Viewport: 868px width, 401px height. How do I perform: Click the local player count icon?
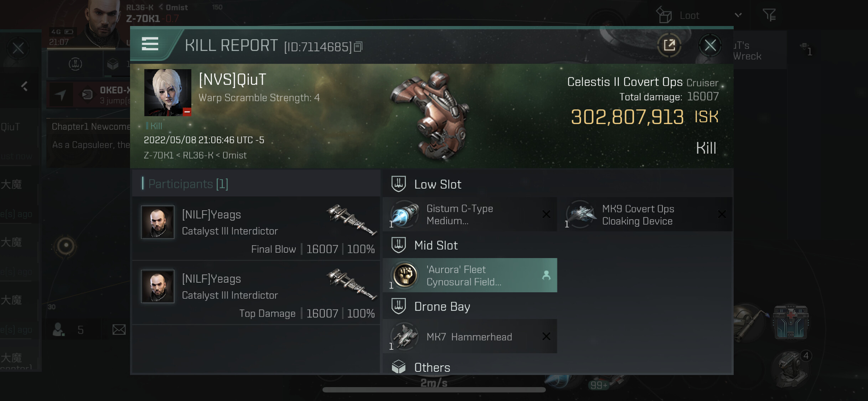tap(59, 329)
